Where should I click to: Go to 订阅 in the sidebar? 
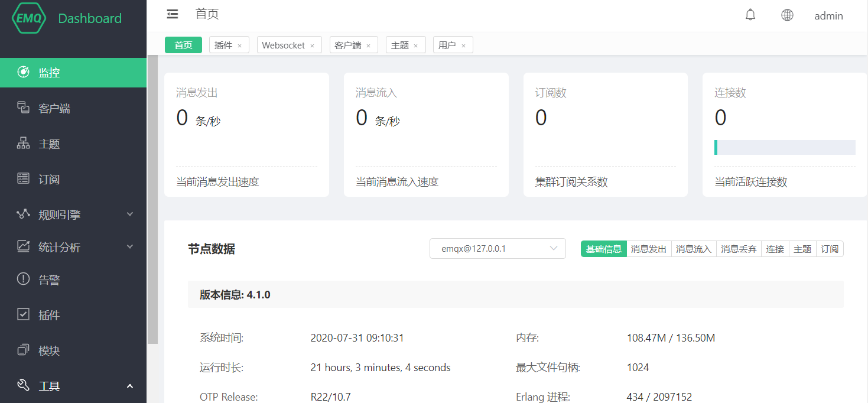(49, 179)
